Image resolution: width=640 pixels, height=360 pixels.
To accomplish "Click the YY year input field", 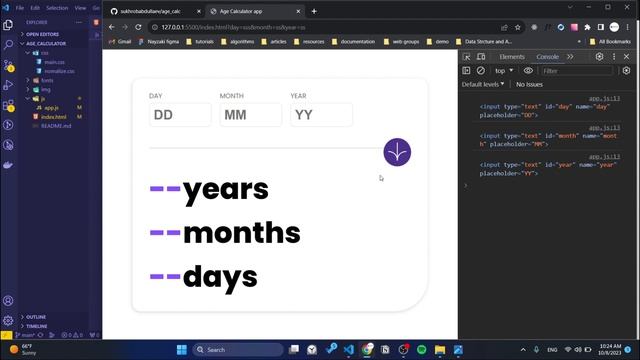I will [x=322, y=115].
